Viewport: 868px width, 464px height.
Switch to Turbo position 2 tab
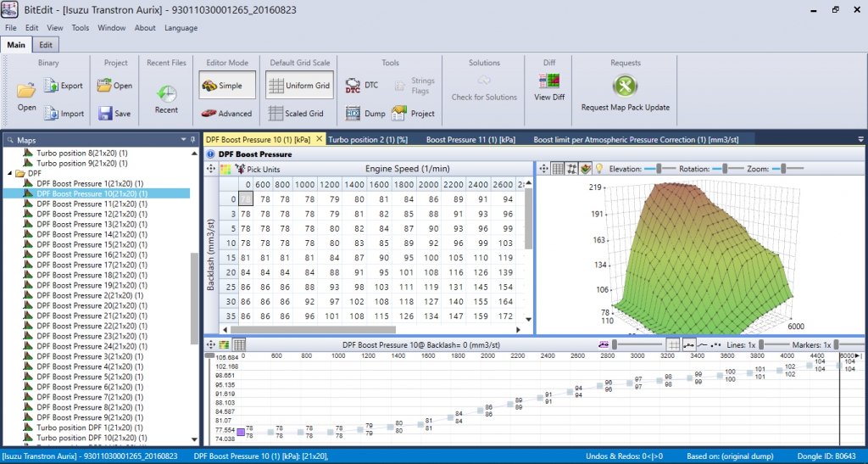368,139
